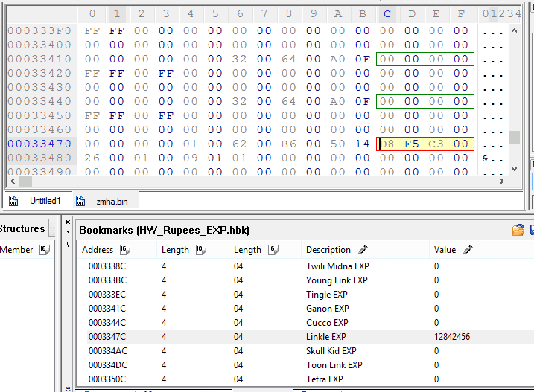Click the hex editor scroll up arrow

[514, 31]
